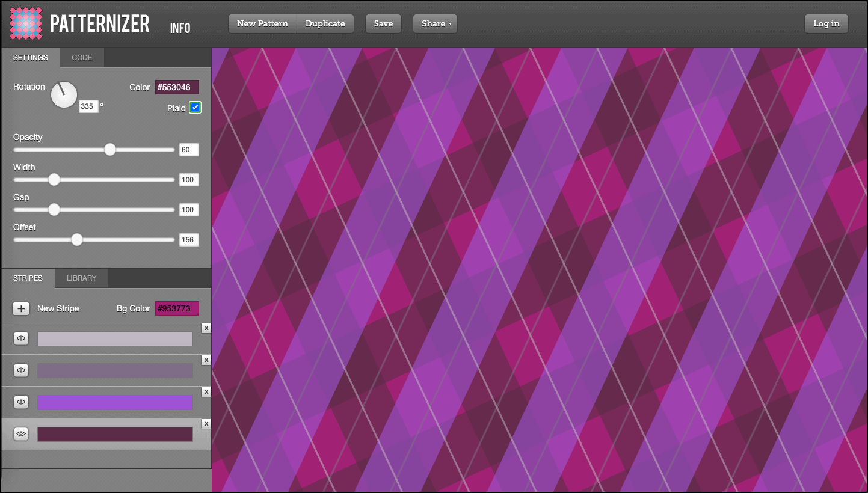This screenshot has height=493, width=868.
Task: Click the Offset value field showing 156
Action: [x=189, y=240]
